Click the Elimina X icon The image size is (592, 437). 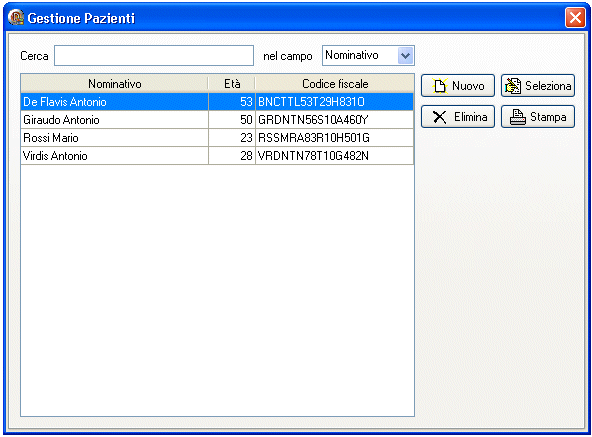[x=439, y=117]
